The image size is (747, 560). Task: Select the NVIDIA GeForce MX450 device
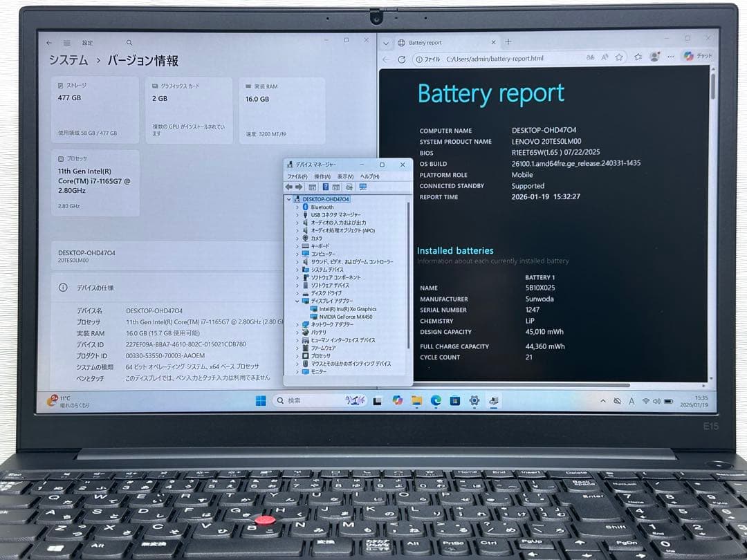(x=346, y=317)
